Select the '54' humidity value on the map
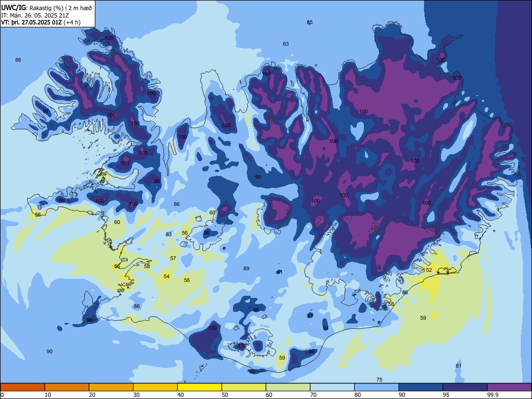 pyautogui.click(x=167, y=277)
